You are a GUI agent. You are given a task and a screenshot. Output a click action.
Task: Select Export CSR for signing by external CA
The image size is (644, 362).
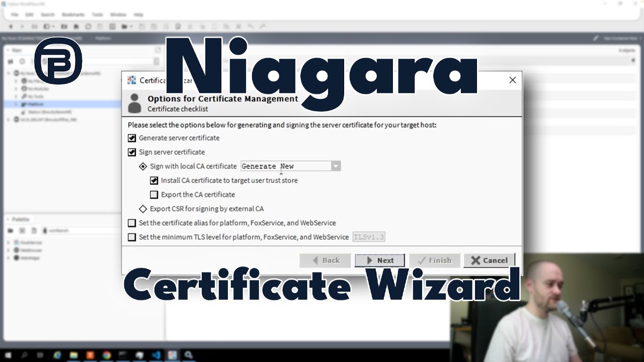pos(143,209)
